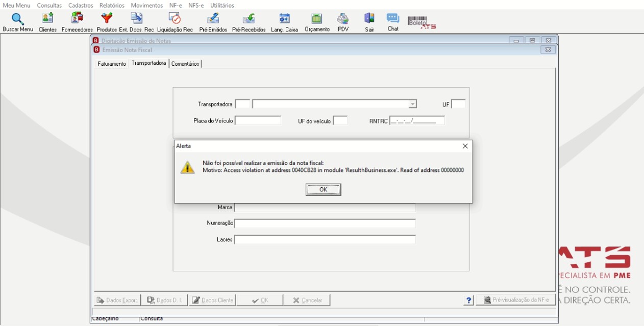Select Transportadora tab
Viewport: 644px width, 326px height.
click(148, 63)
